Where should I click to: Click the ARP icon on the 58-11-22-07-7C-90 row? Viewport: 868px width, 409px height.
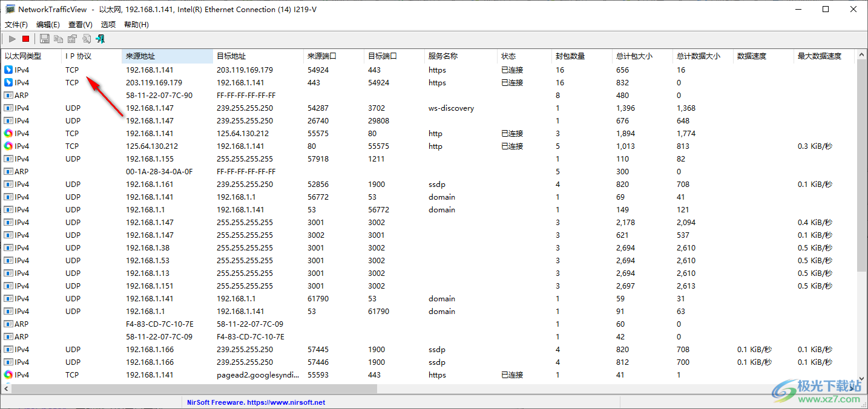pyautogui.click(x=8, y=95)
